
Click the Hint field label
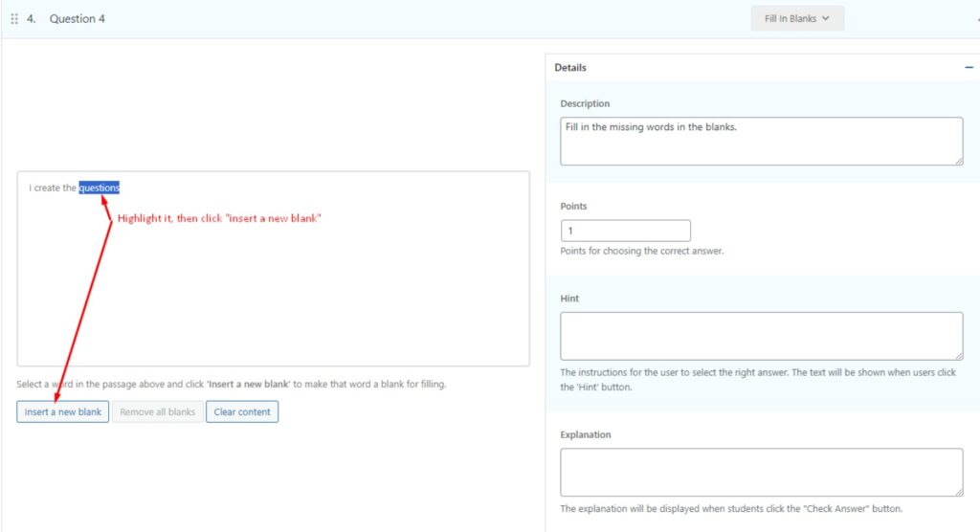tap(569, 299)
